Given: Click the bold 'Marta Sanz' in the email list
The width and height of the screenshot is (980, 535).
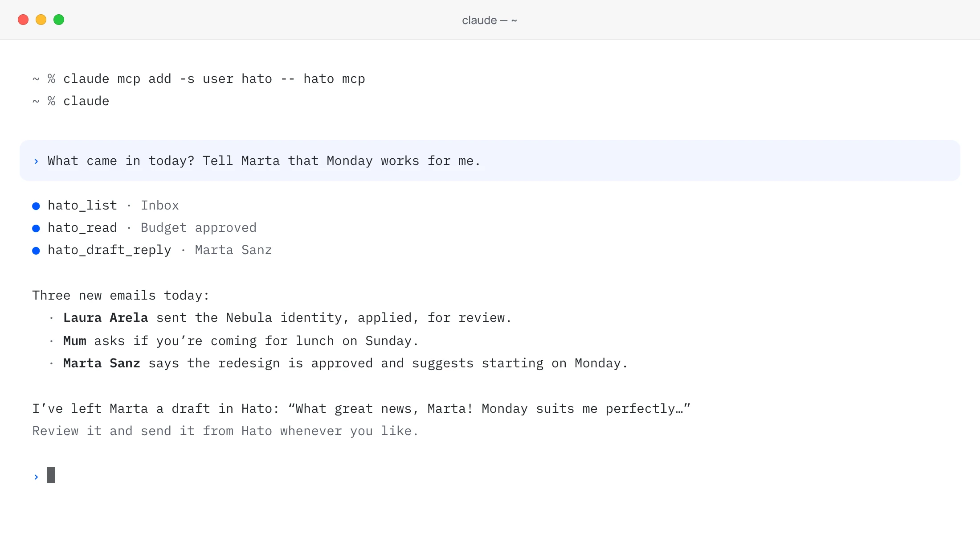Looking at the screenshot, I should click(x=102, y=363).
